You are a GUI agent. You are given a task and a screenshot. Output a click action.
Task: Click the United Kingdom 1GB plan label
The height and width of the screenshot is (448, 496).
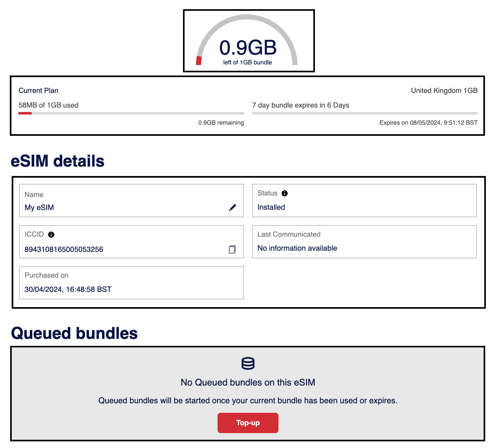pos(444,91)
